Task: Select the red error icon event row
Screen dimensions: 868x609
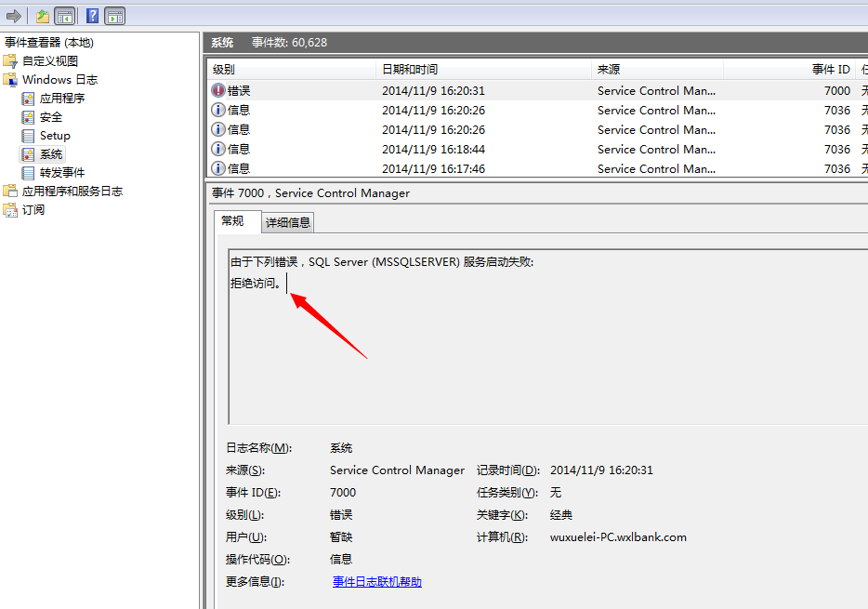Action: pyautogui.click(x=465, y=91)
